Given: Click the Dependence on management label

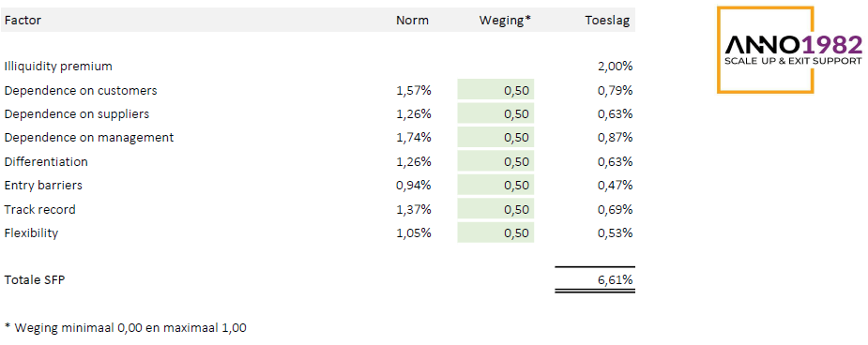Looking at the screenshot, I should click(88, 137).
